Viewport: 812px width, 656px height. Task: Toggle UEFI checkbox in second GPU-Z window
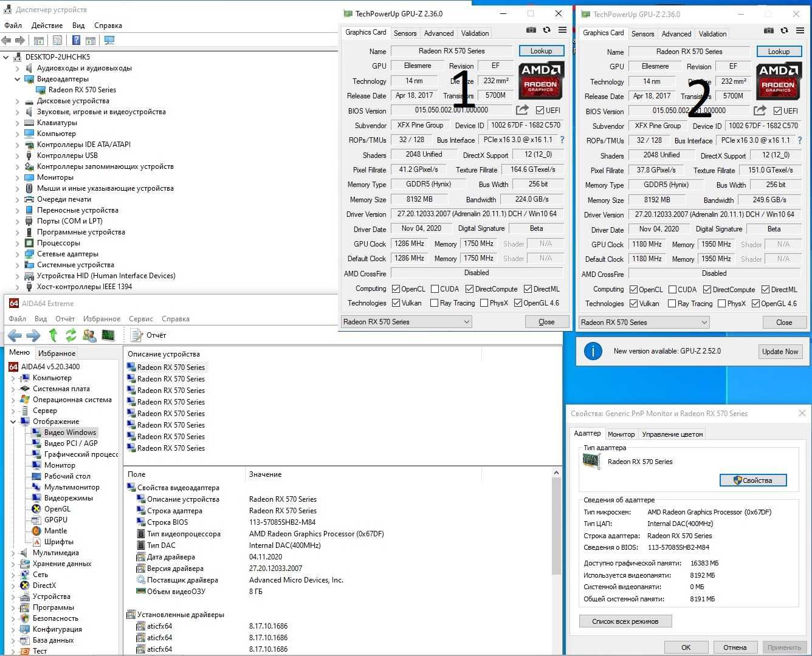[777, 111]
